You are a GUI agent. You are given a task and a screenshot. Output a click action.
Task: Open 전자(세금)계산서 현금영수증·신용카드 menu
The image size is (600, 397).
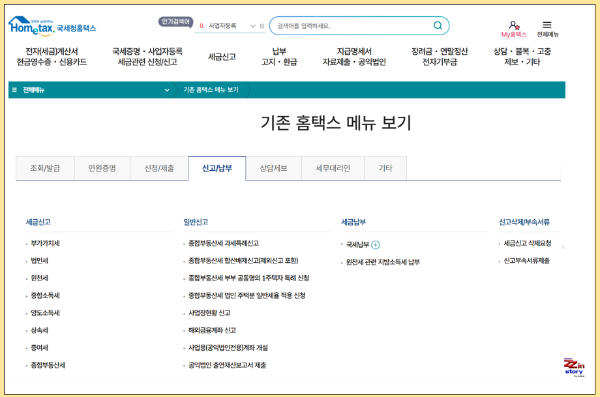click(52, 57)
